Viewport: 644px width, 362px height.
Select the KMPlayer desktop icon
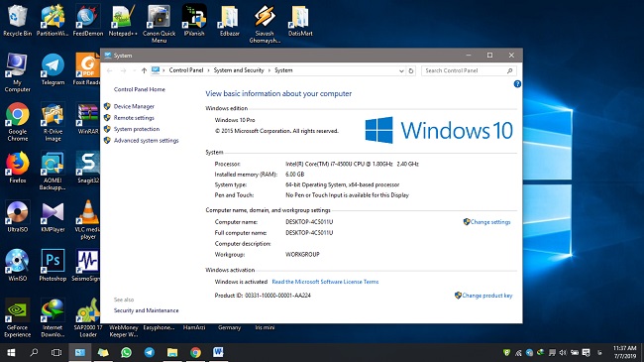(x=53, y=216)
